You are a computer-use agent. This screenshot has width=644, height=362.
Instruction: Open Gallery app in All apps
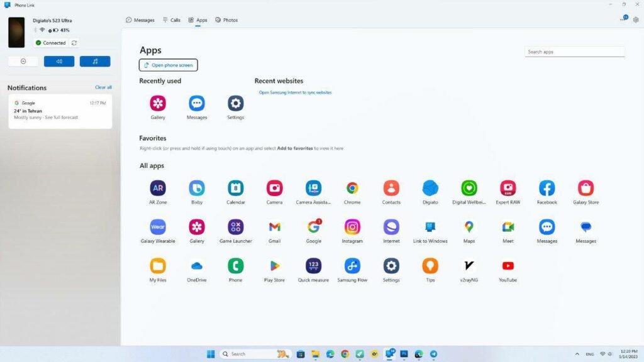pos(197,227)
